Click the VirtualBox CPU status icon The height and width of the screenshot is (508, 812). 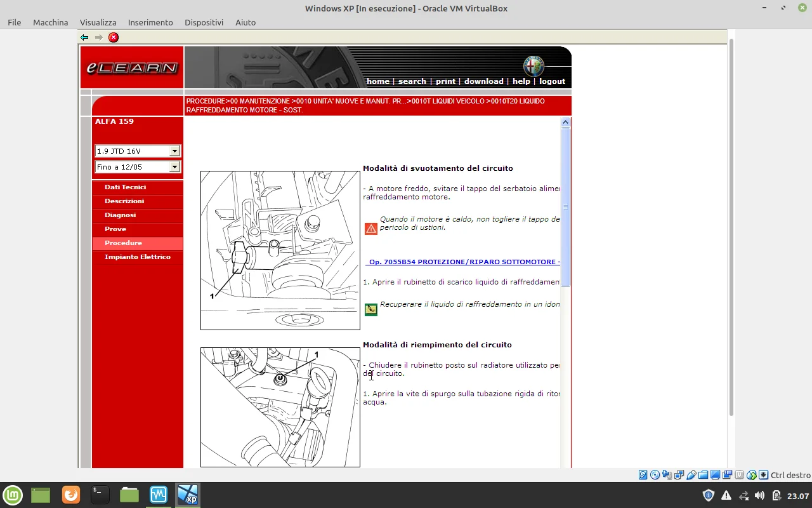pyautogui.click(x=739, y=475)
